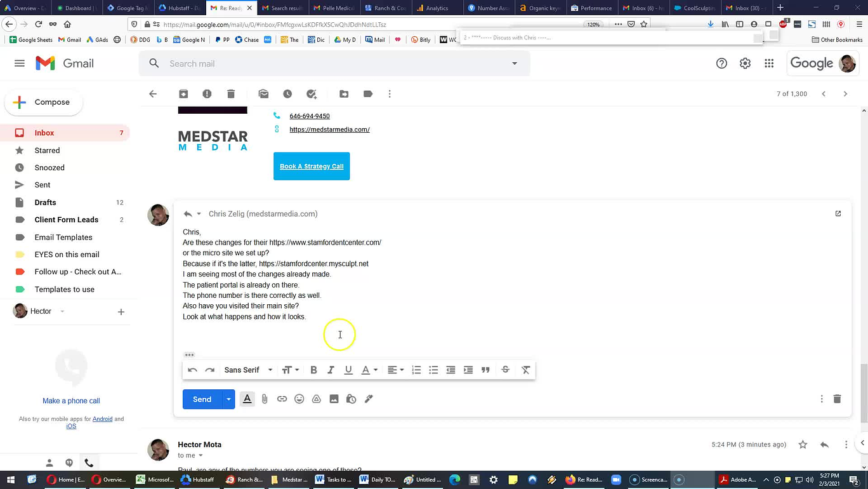868x489 pixels.
Task: Send the reply email
Action: (202, 399)
